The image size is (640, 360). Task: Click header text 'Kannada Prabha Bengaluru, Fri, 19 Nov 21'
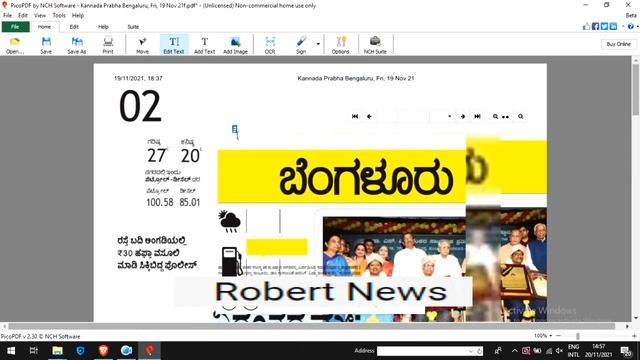tap(356, 78)
